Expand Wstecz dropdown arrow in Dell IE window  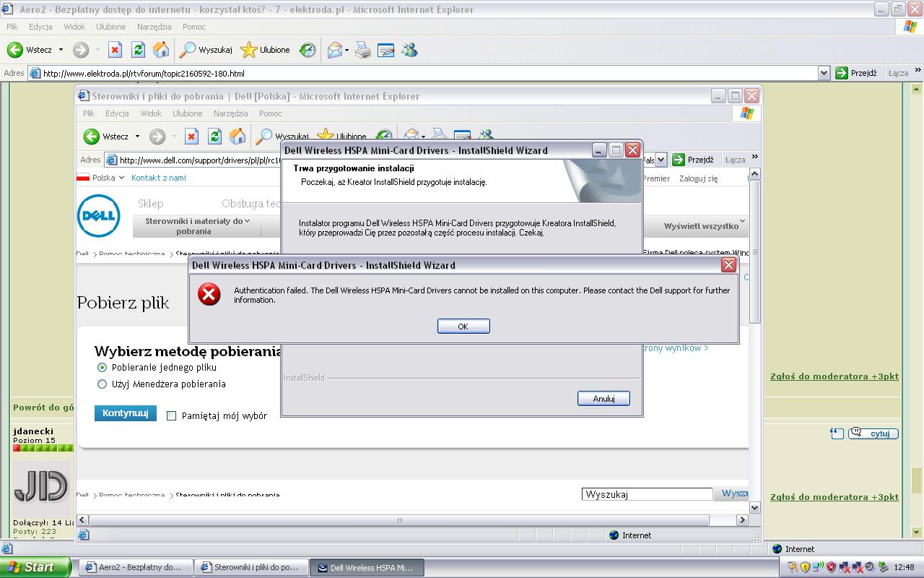pyautogui.click(x=137, y=137)
